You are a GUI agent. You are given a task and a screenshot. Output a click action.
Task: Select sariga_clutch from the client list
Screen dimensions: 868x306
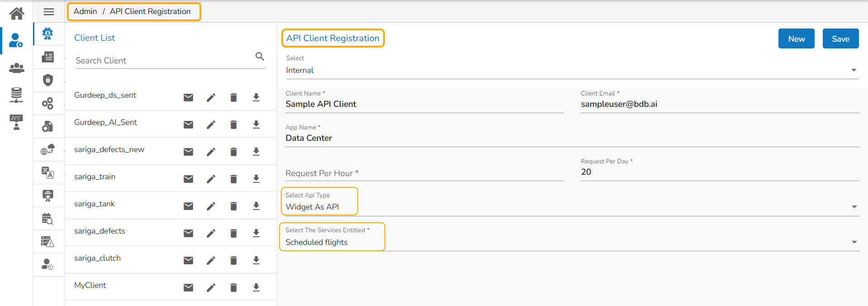(x=97, y=258)
